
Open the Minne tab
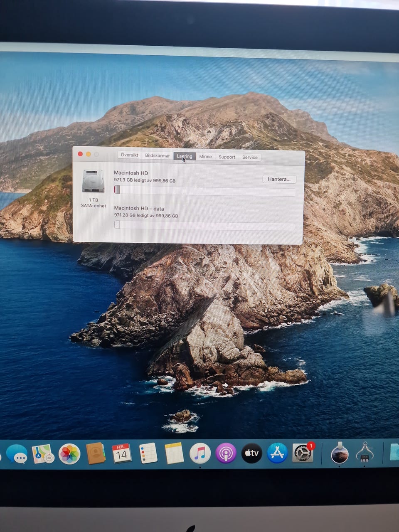(x=205, y=157)
